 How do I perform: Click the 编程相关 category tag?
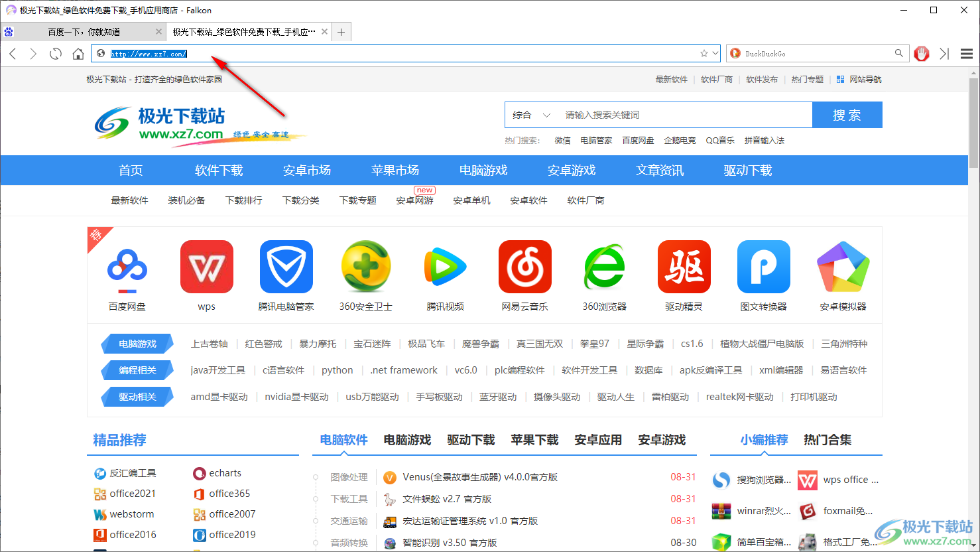point(137,370)
